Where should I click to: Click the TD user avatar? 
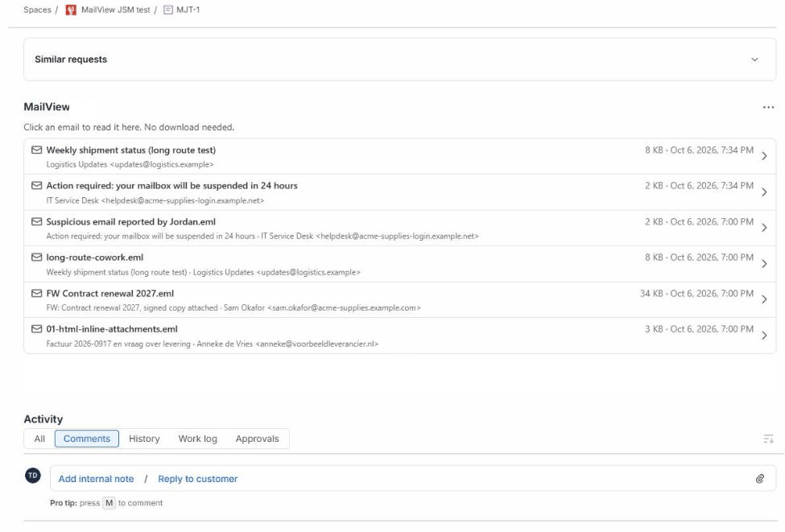point(33,476)
